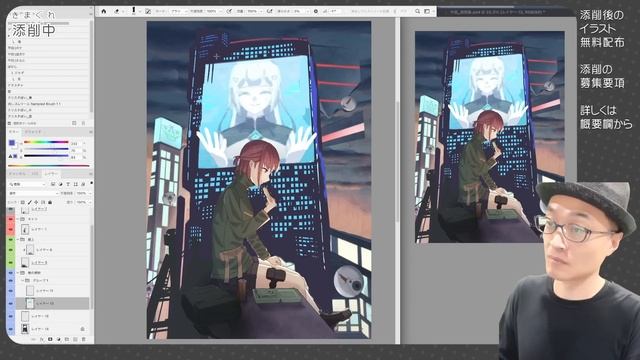640x360 pixels.
Task: Open smoothing options gear icon
Action: click(x=316, y=11)
